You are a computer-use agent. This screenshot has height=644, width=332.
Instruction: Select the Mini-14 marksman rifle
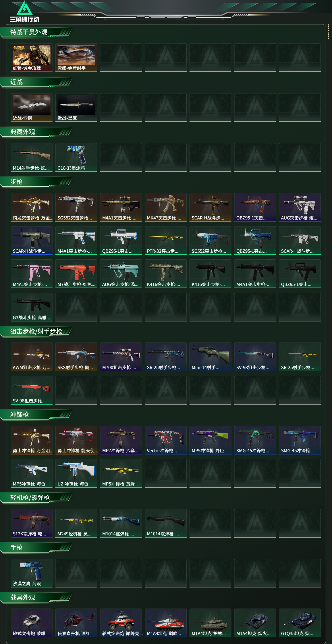click(x=210, y=357)
